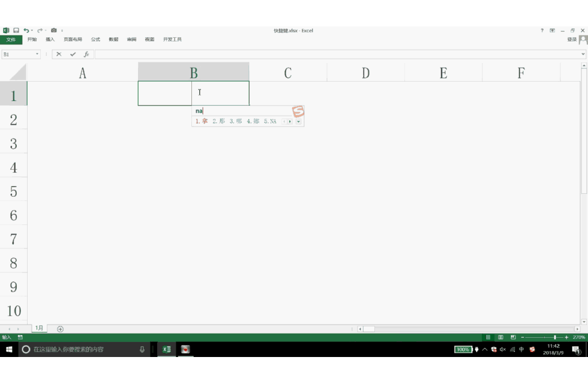588x384 pixels.
Task: Go to next IME candidate page
Action: [x=290, y=121]
